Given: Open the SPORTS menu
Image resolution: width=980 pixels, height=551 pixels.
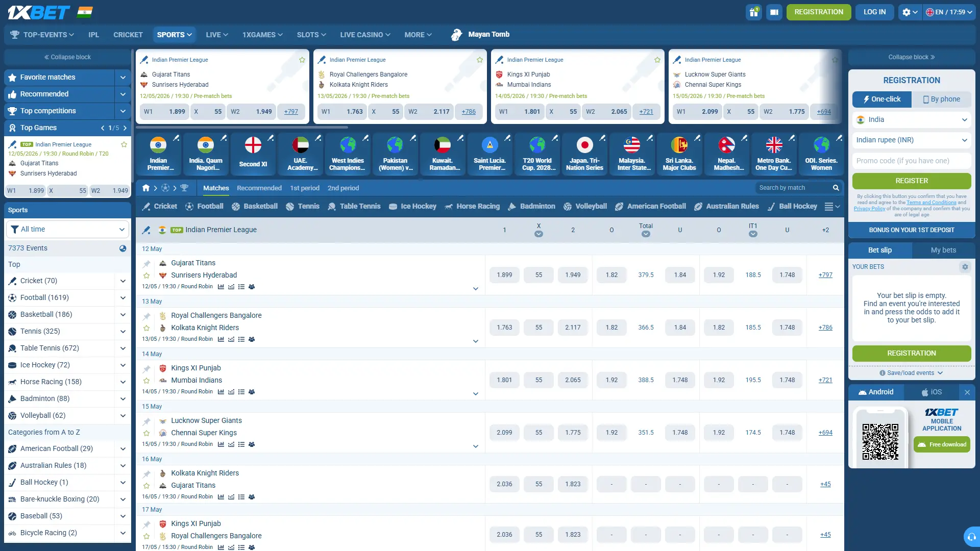Looking at the screenshot, I should click(175, 35).
